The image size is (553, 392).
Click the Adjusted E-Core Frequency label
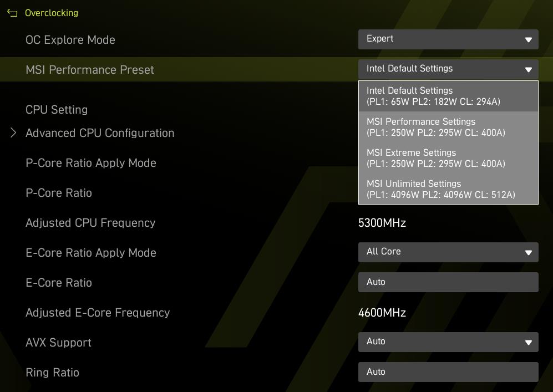coord(98,313)
